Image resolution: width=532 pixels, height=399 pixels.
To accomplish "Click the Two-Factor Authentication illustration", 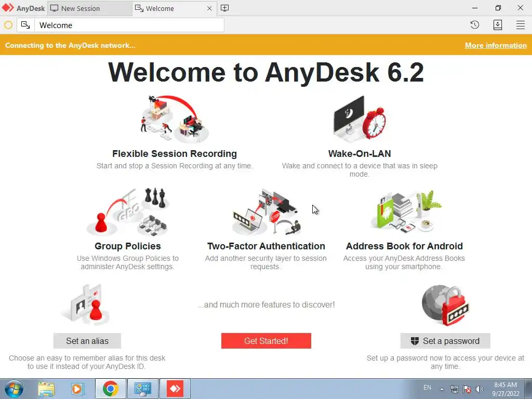I will coord(267,212).
